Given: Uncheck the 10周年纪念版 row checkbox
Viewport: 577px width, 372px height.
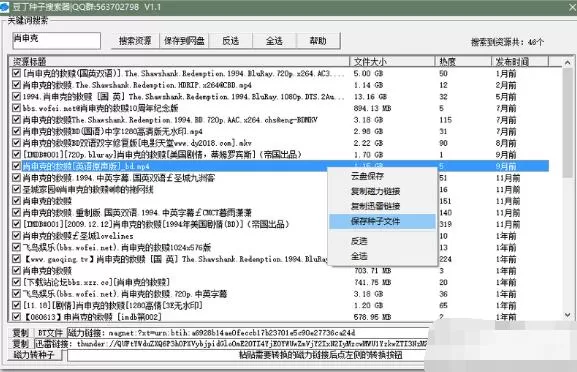Looking at the screenshot, I should [16, 108].
